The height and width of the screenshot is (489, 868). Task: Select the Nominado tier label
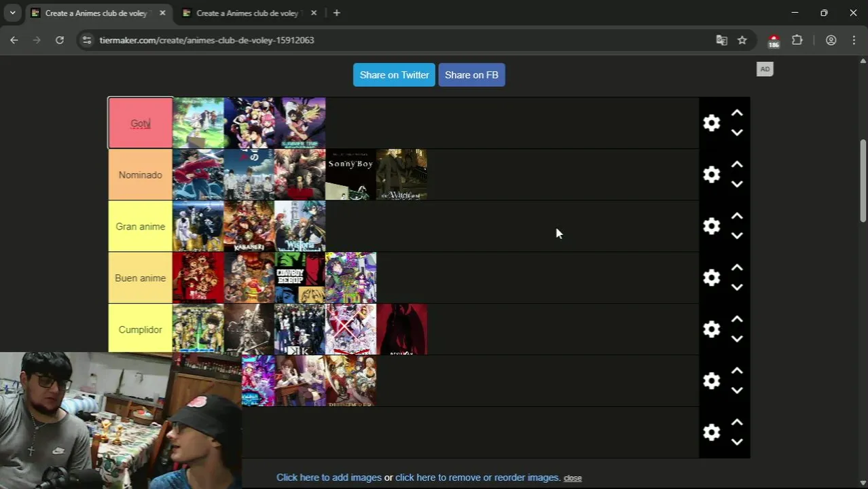pyautogui.click(x=141, y=175)
